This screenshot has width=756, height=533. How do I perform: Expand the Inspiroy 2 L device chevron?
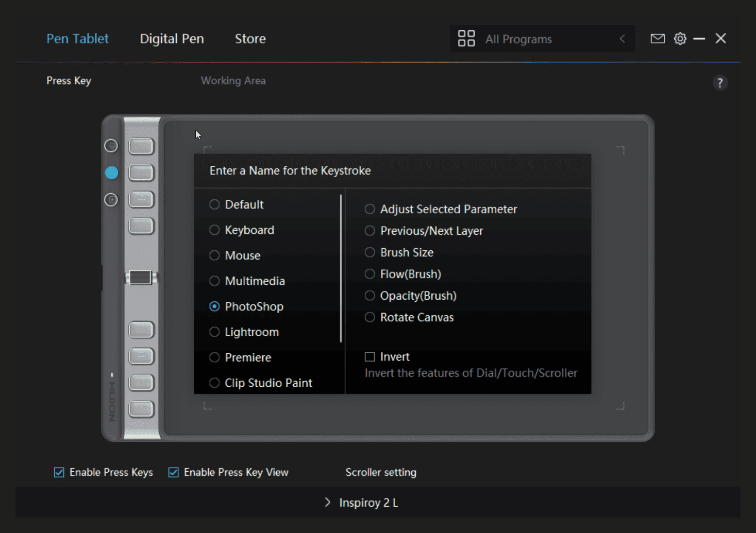coord(328,502)
